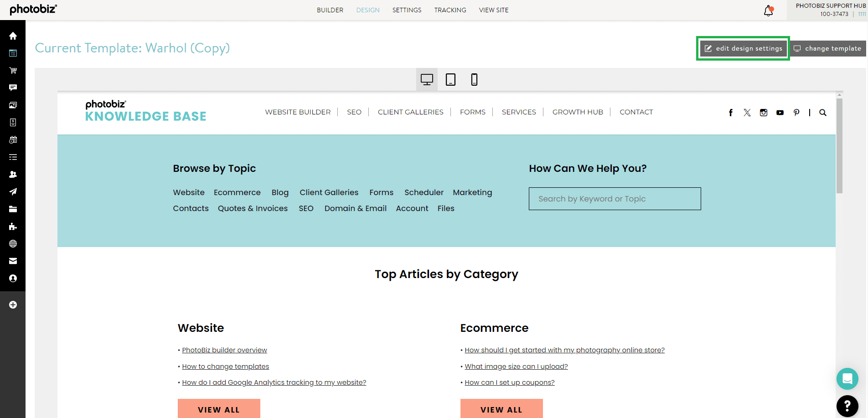Open the Instagram icon in site header
Screen dimensions: 868x418
(764, 113)
